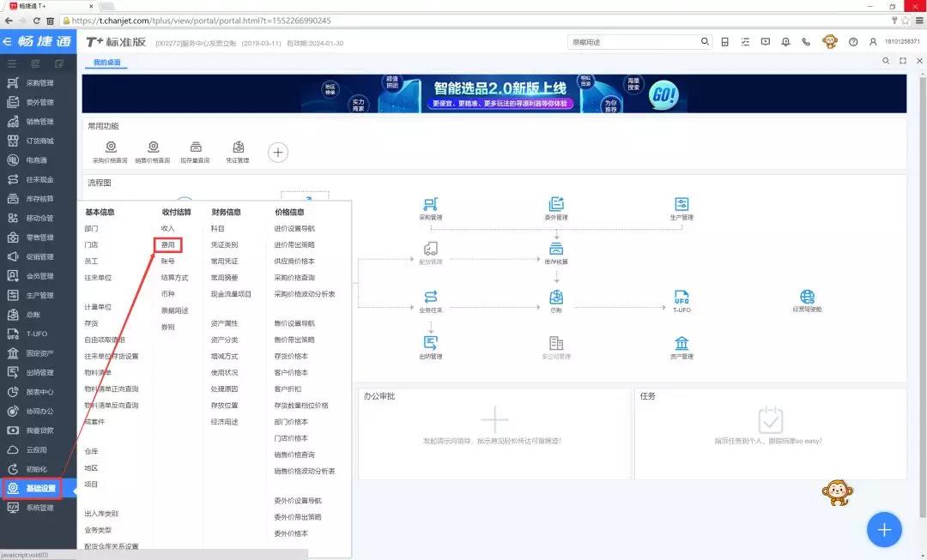The image size is (927, 560).
Task: Open 促销管理 in the left sidebar
Action: pos(39,257)
